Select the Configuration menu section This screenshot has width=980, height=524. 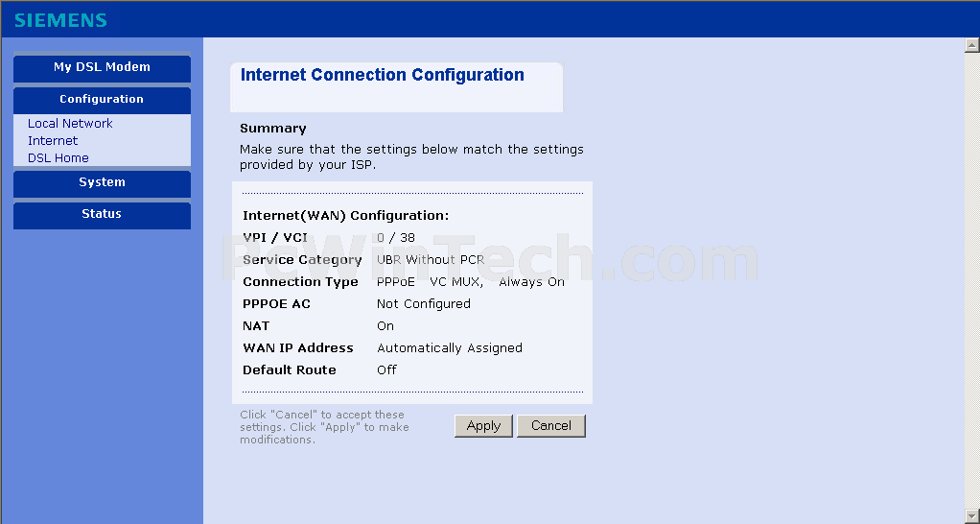[102, 100]
